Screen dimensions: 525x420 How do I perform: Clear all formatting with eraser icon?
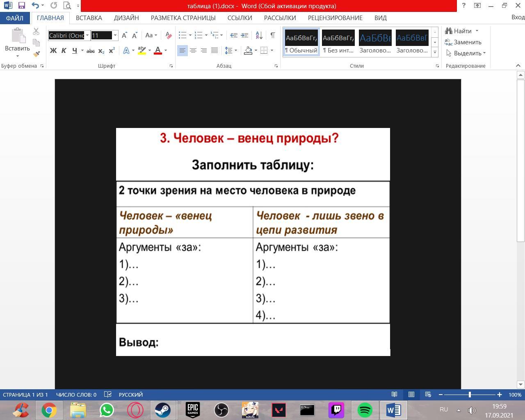click(x=168, y=35)
